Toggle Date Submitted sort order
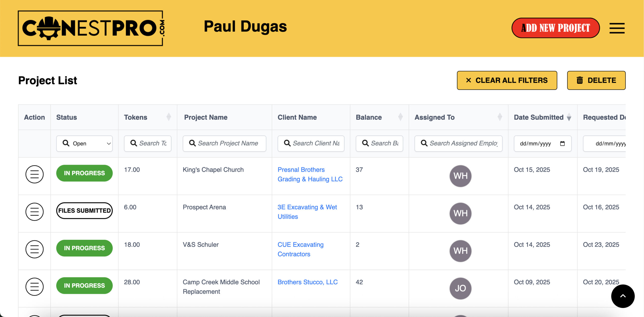Image resolution: width=644 pixels, height=317 pixels. [569, 117]
